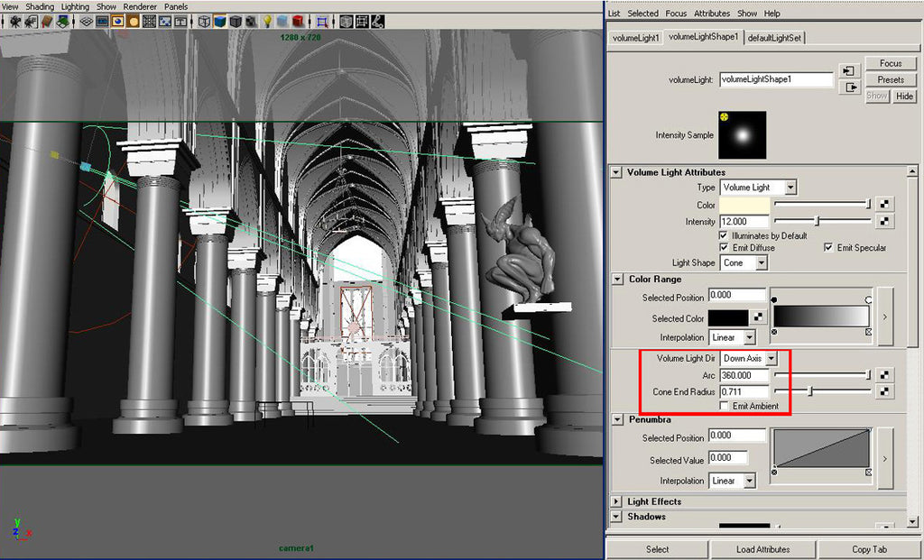The width and height of the screenshot is (924, 560).
Task: Switch to smooth shade all icon
Action: click(x=220, y=22)
